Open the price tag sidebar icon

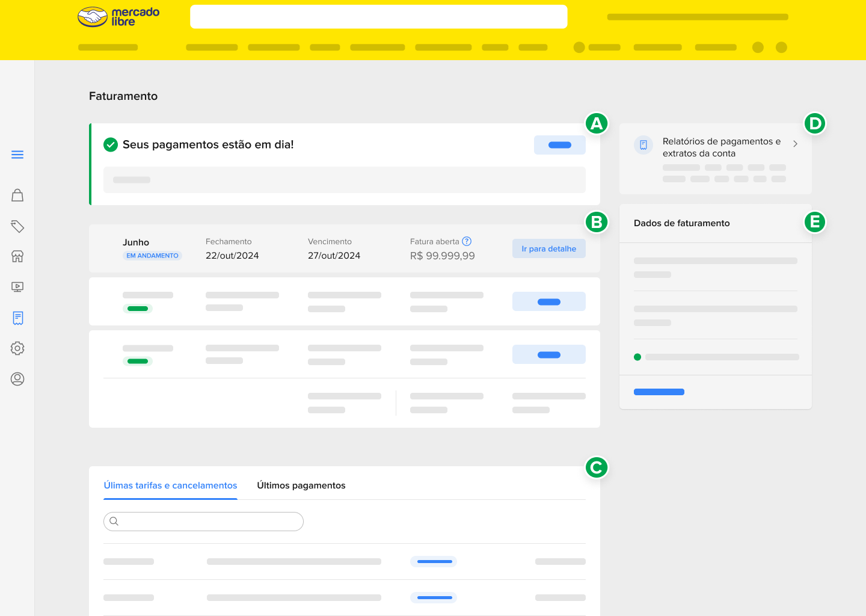17,226
